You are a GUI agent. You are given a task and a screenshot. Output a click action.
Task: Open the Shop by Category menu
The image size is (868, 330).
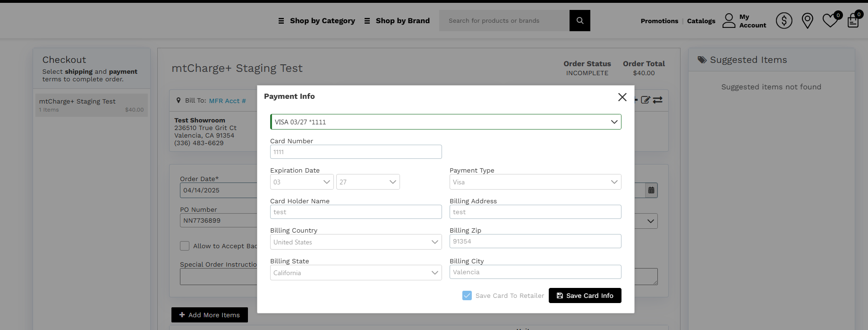tap(323, 21)
